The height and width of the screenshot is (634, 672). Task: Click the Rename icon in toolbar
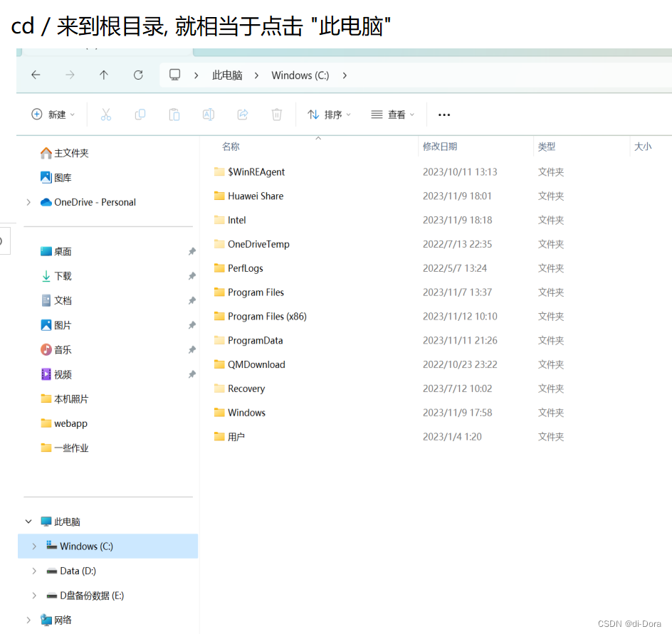pos(209,115)
